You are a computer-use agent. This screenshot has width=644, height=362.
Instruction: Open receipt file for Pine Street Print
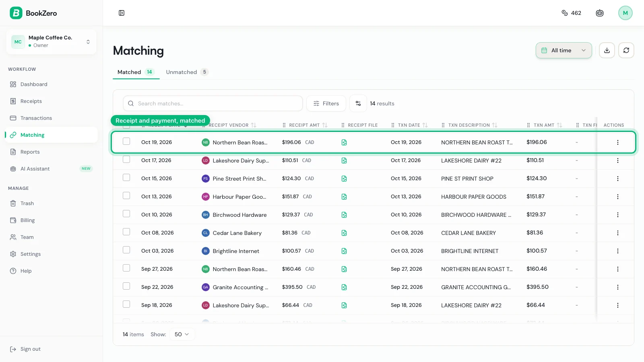(x=344, y=179)
